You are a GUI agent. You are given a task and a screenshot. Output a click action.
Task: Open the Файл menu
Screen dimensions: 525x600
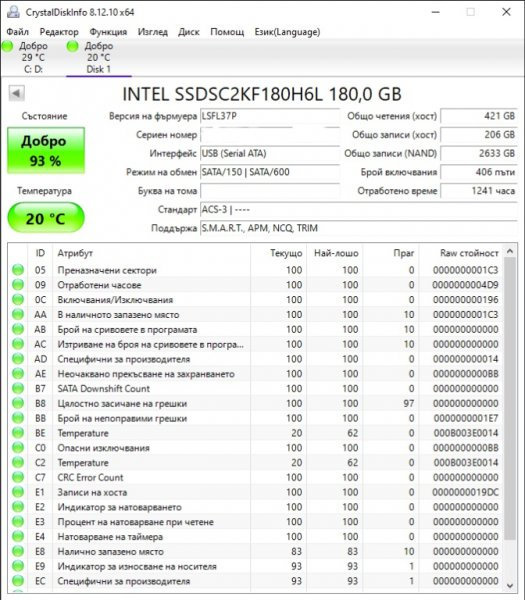[18, 32]
